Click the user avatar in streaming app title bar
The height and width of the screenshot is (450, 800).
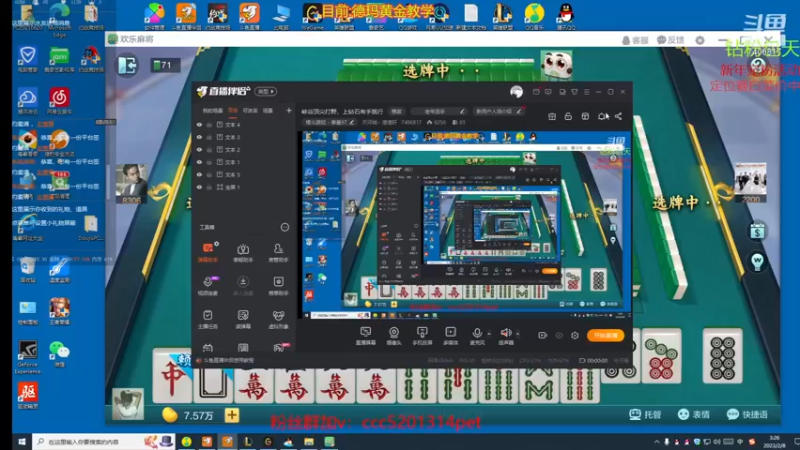pyautogui.click(x=516, y=91)
